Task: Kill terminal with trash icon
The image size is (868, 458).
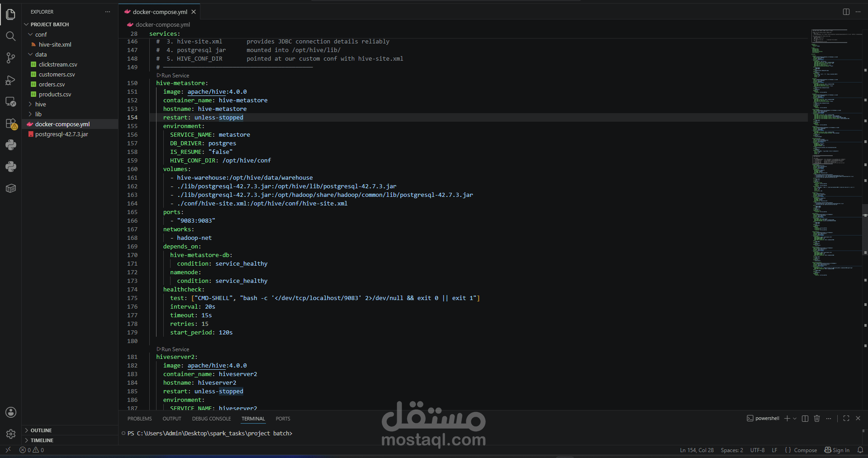Action: pos(817,418)
